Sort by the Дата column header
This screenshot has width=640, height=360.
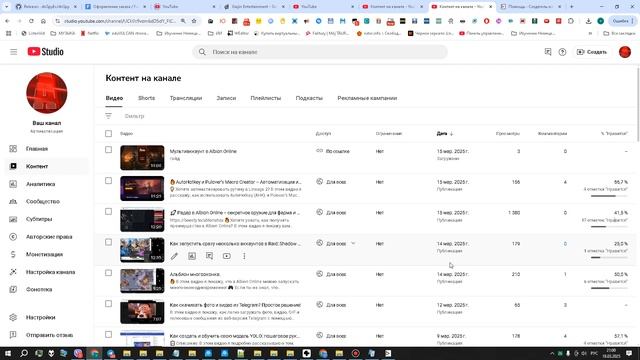point(444,133)
